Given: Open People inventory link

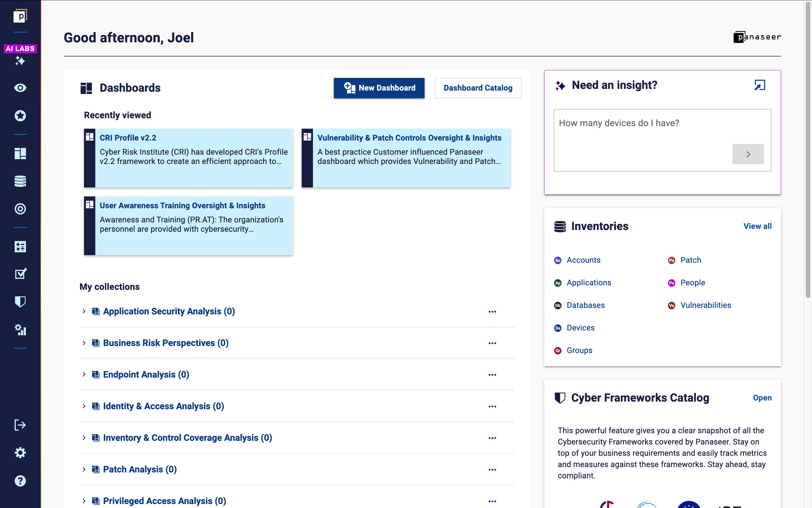Looking at the screenshot, I should 693,283.
